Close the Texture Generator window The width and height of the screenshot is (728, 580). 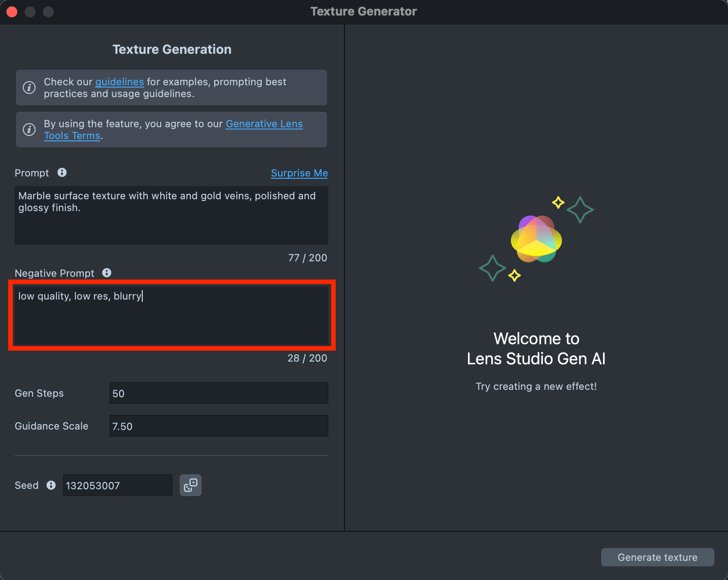pyautogui.click(x=12, y=12)
